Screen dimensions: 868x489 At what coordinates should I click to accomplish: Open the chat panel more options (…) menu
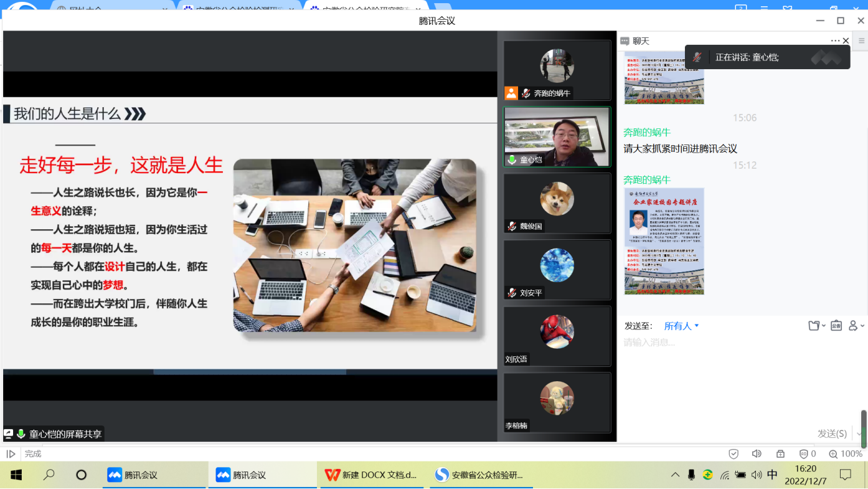click(x=834, y=41)
